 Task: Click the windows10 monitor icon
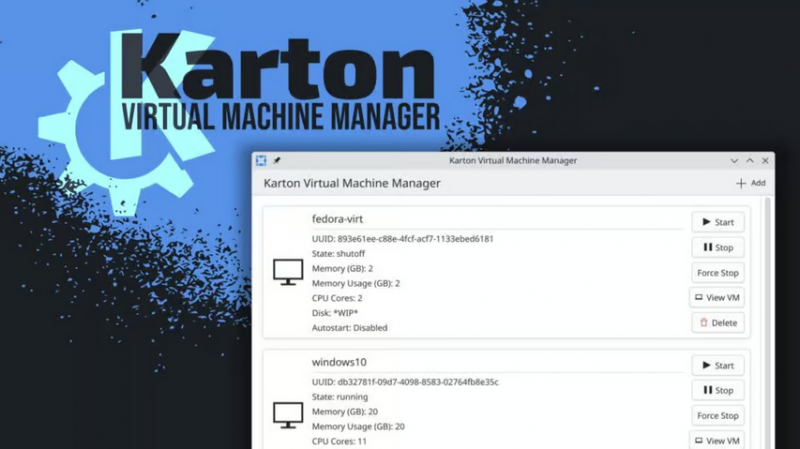[288, 415]
